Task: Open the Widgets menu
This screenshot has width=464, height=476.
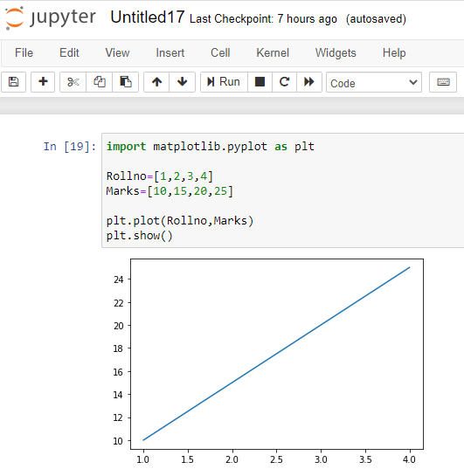Action: coord(336,52)
